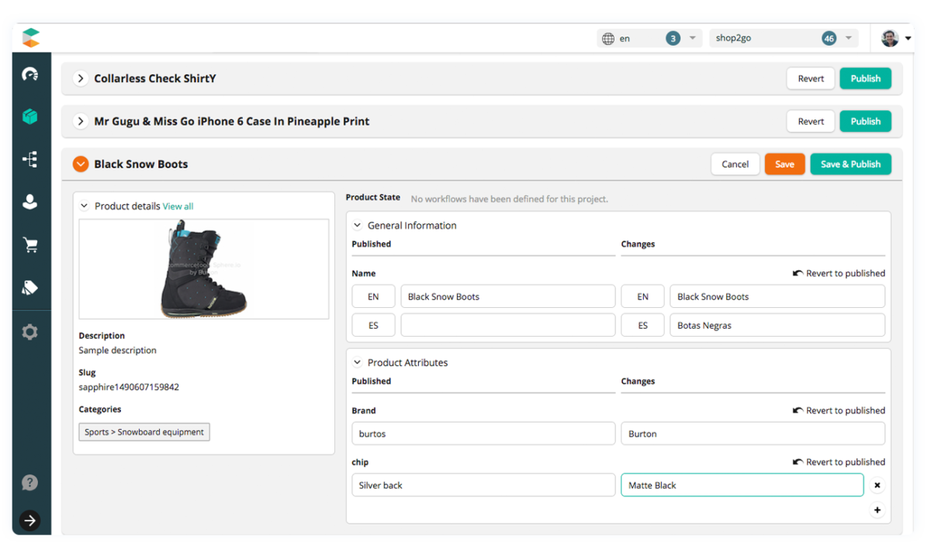The width and height of the screenshot is (931, 560).
Task: Expand the sidebar with arrow icon
Action: pyautogui.click(x=29, y=520)
